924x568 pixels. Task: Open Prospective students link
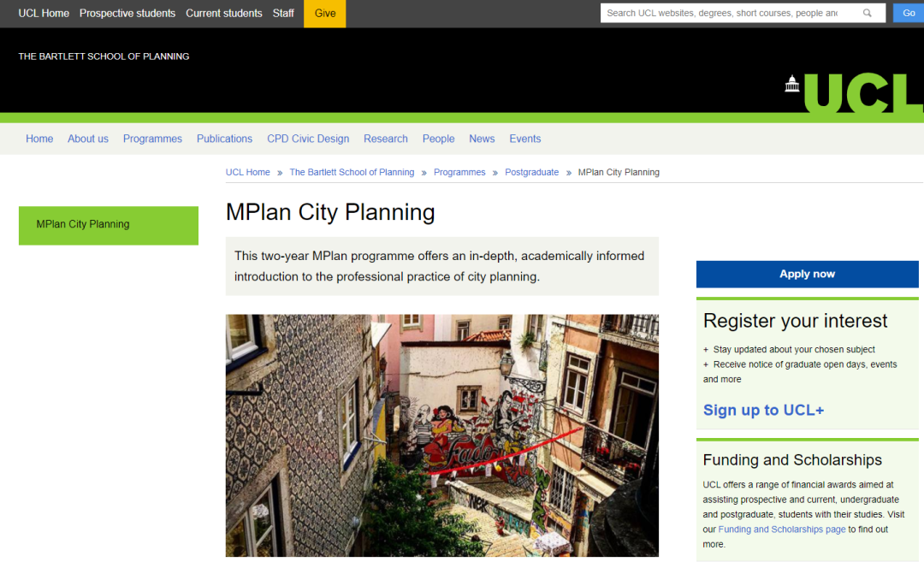pos(127,13)
